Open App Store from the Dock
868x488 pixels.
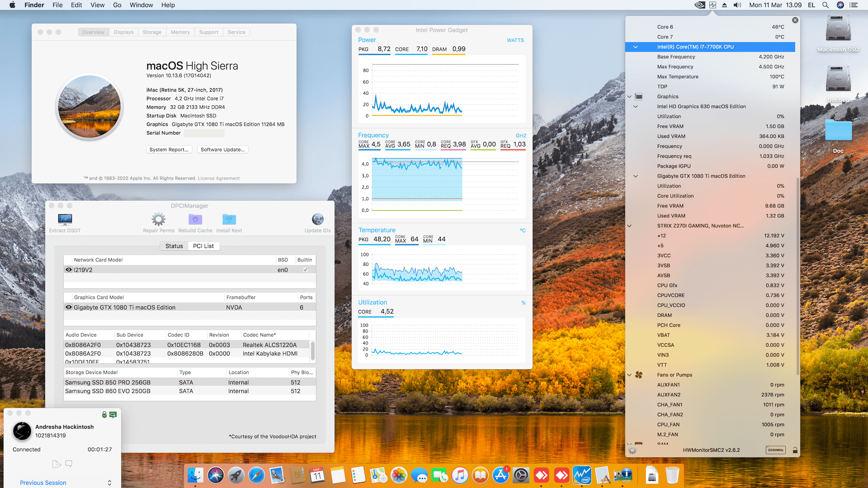[500, 475]
